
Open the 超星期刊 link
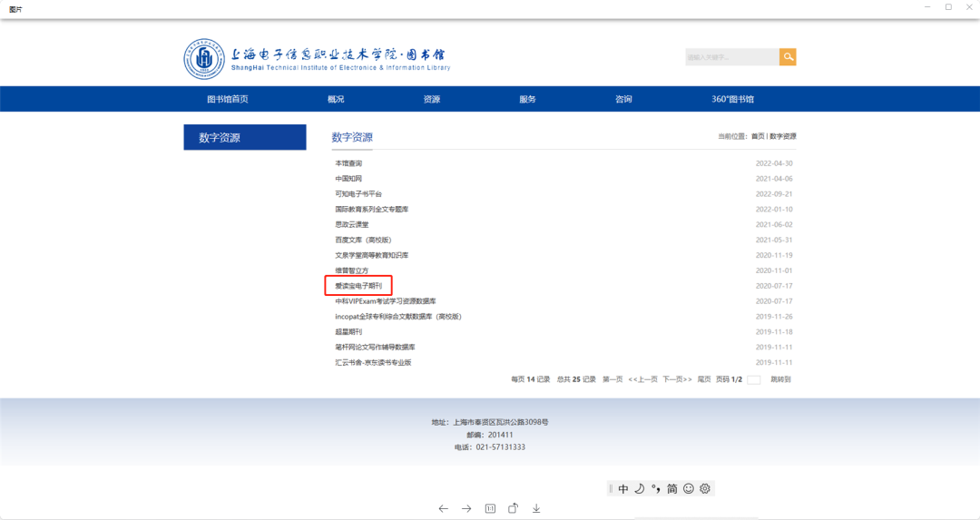coord(348,332)
